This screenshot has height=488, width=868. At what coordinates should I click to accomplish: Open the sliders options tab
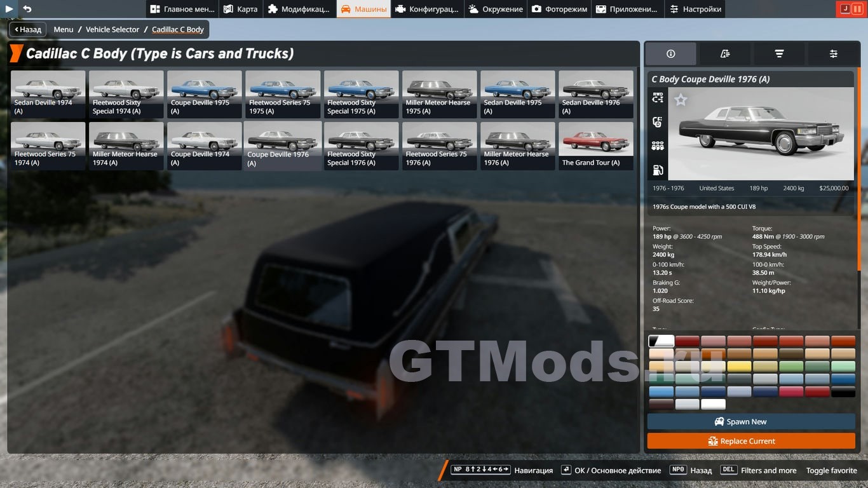coord(834,54)
